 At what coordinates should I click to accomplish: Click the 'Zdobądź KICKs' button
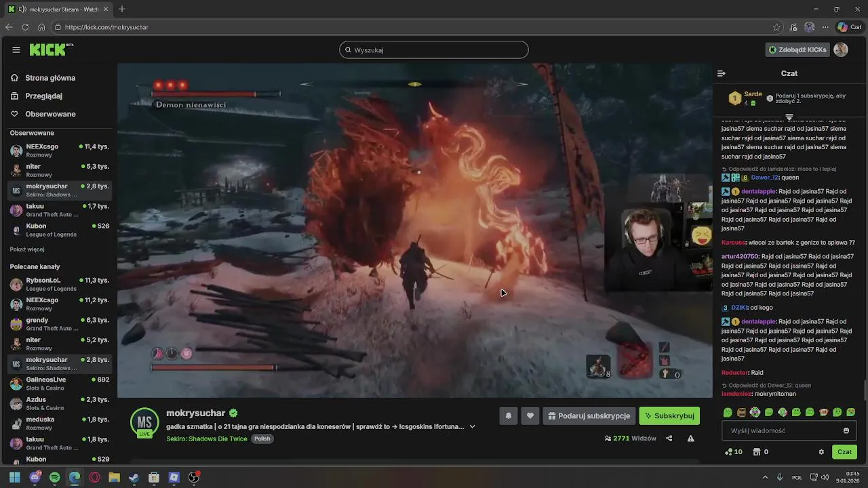797,49
